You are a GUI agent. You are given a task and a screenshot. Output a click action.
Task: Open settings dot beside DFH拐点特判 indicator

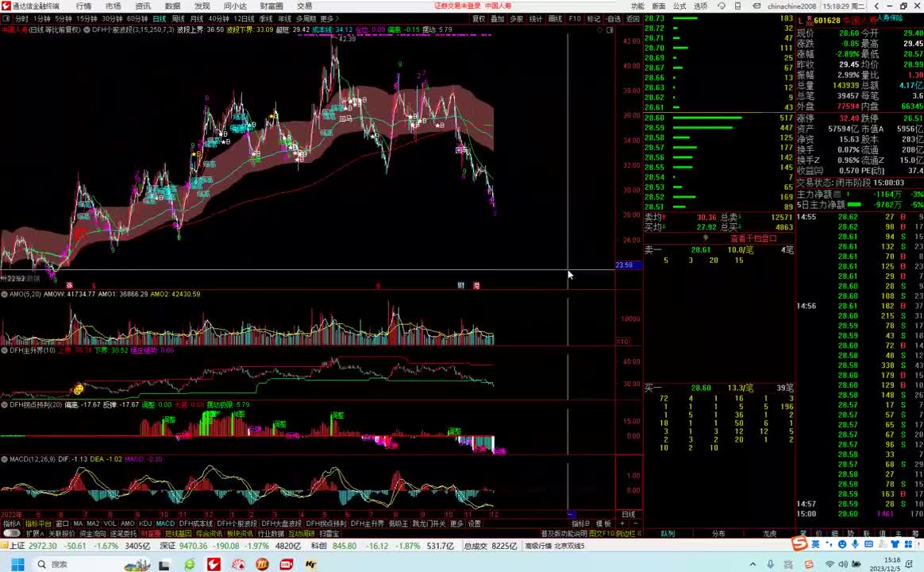pos(5,405)
